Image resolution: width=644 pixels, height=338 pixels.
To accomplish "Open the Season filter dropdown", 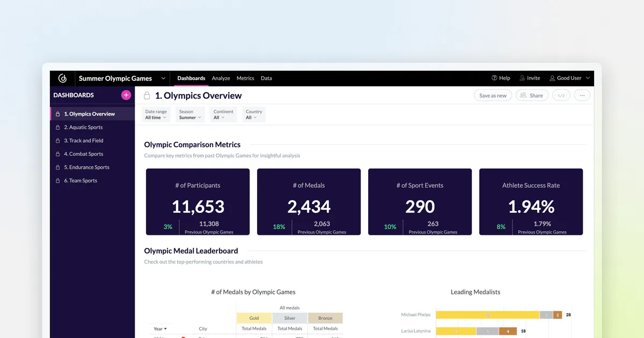I will point(190,114).
